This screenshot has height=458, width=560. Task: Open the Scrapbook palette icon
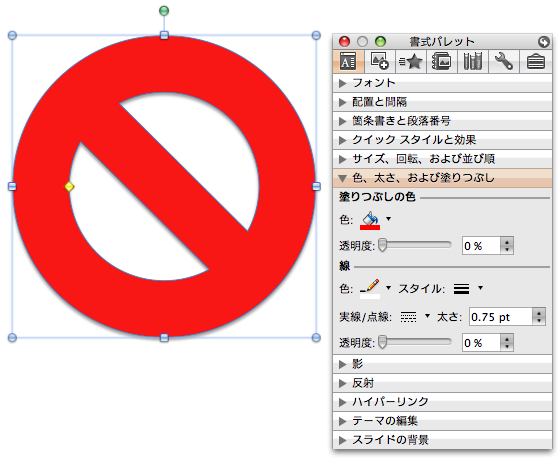(441, 61)
